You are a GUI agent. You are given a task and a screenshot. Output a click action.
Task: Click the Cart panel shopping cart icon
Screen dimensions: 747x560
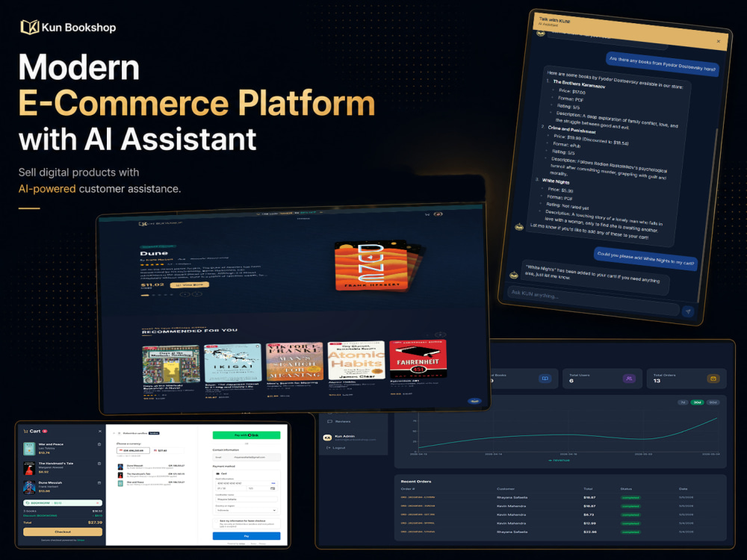pyautogui.click(x=25, y=432)
